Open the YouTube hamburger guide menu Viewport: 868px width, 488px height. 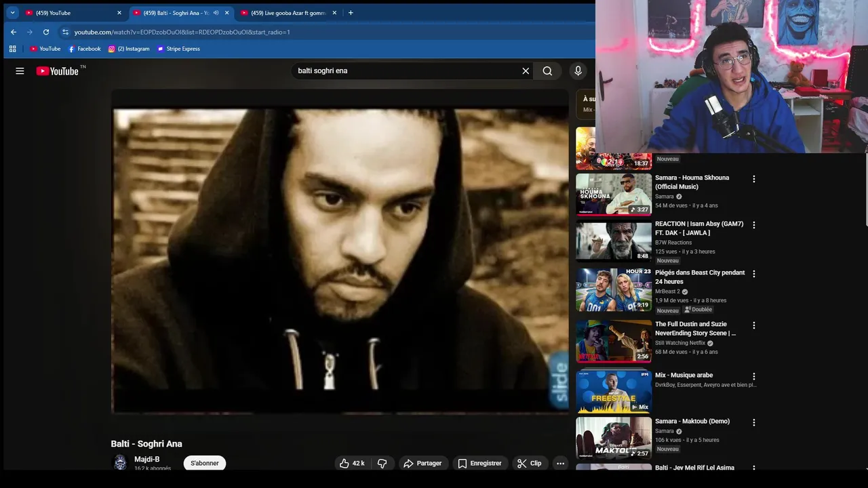(20, 71)
